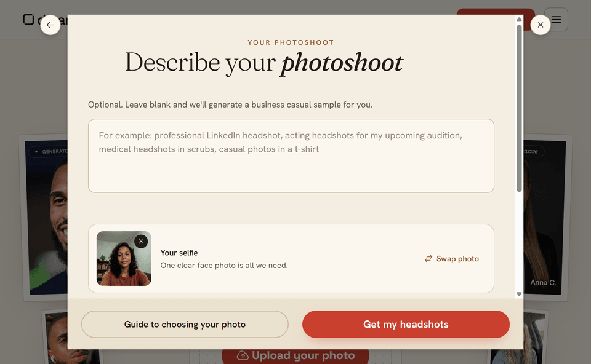591x364 pixels.
Task: Go back with the left arrow icon
Action: pos(50,25)
